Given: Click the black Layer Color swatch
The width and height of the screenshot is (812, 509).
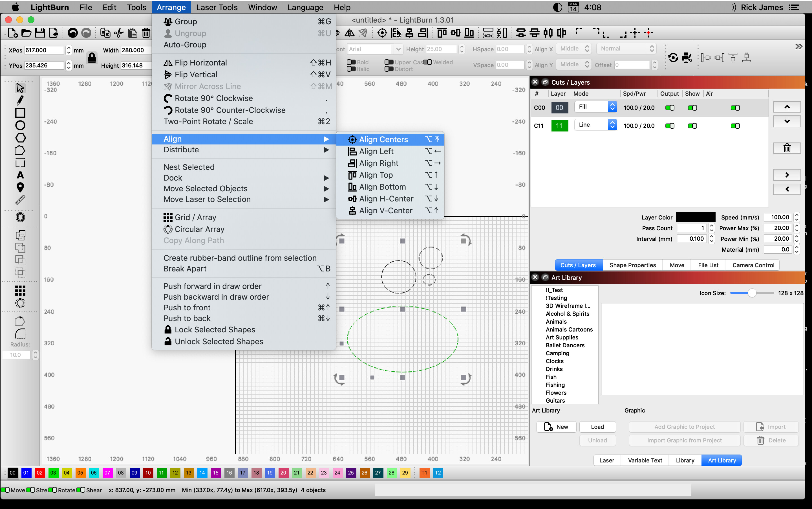Looking at the screenshot, I should coord(696,218).
